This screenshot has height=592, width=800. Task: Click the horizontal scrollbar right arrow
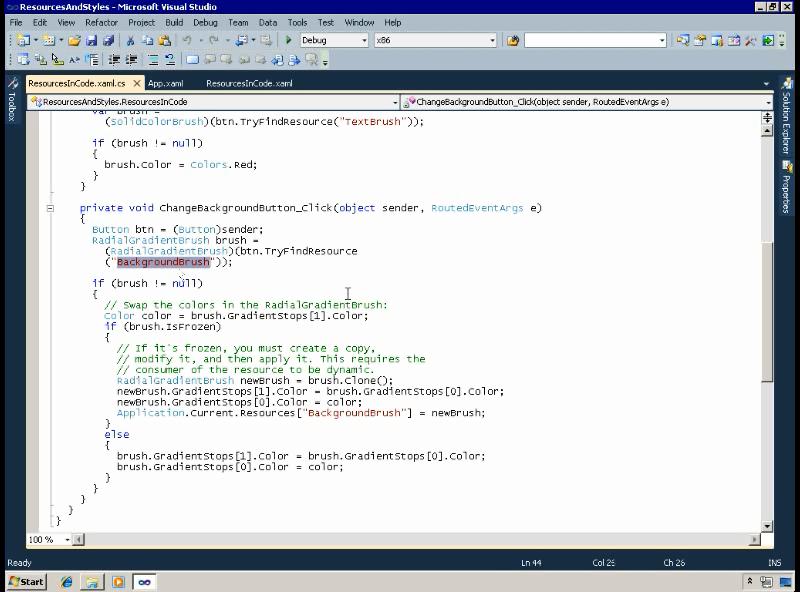755,539
